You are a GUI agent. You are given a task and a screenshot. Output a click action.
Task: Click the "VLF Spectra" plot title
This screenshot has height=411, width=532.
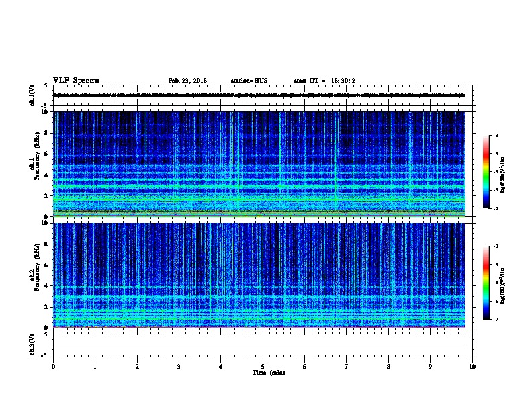pos(76,81)
